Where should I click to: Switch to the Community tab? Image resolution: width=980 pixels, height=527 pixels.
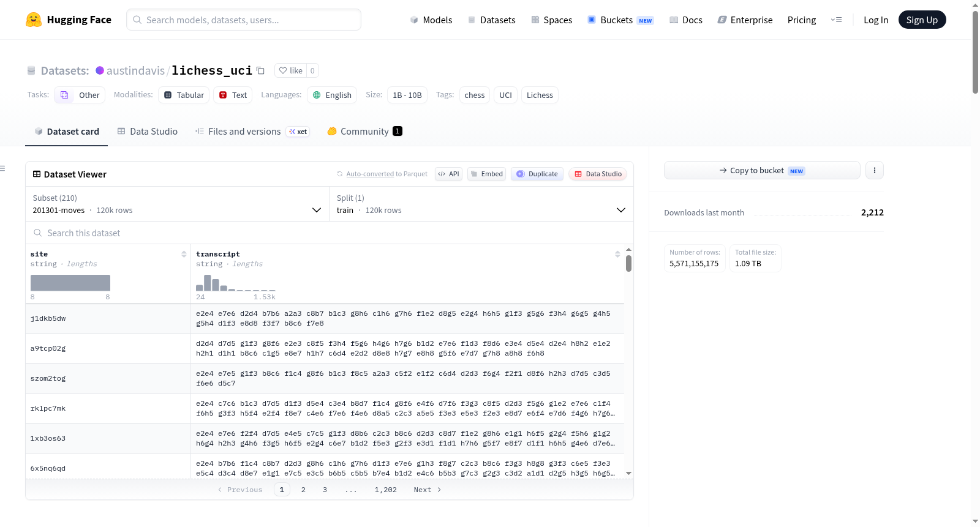pos(364,131)
